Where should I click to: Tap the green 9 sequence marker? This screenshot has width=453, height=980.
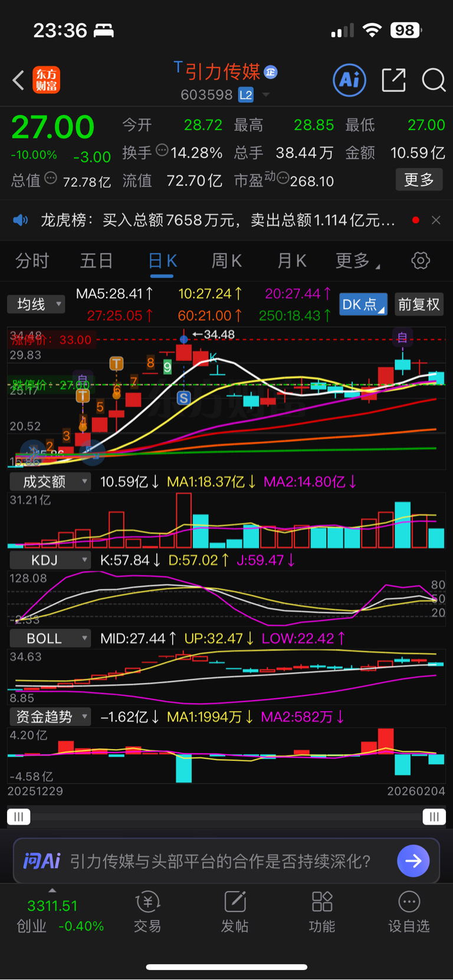[168, 368]
